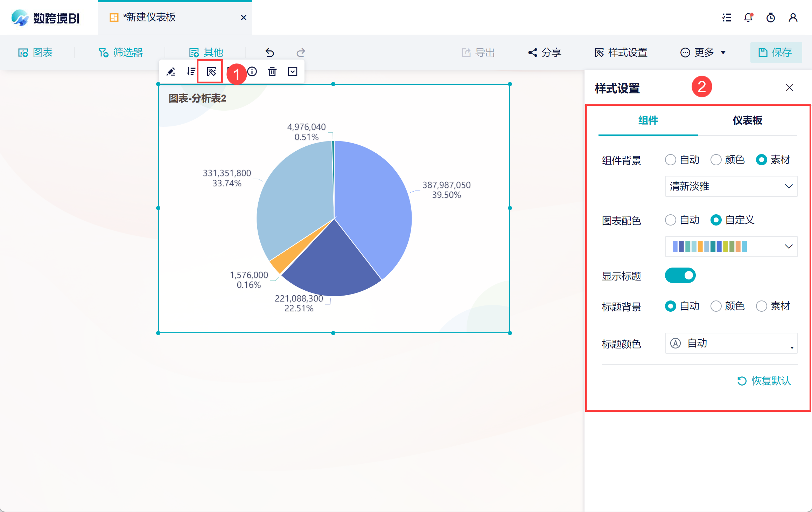Add a 图表 component
Viewport: 812px width, 512px height.
[x=35, y=53]
